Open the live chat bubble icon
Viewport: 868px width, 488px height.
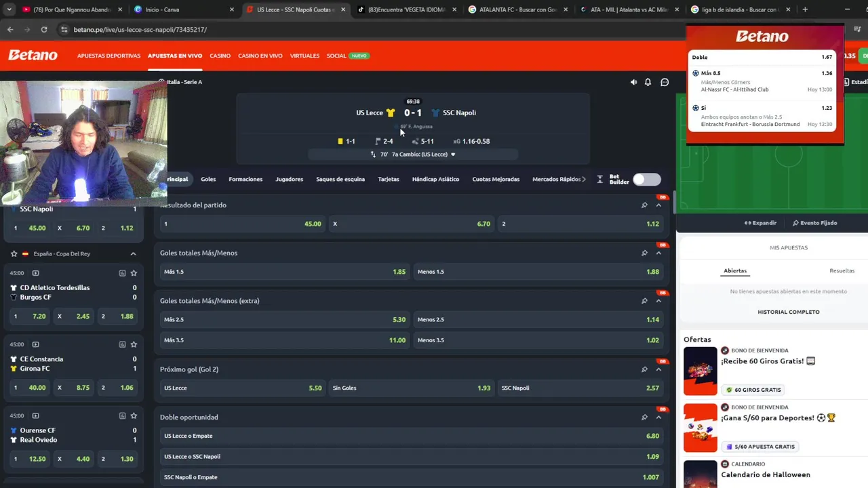[x=665, y=82]
